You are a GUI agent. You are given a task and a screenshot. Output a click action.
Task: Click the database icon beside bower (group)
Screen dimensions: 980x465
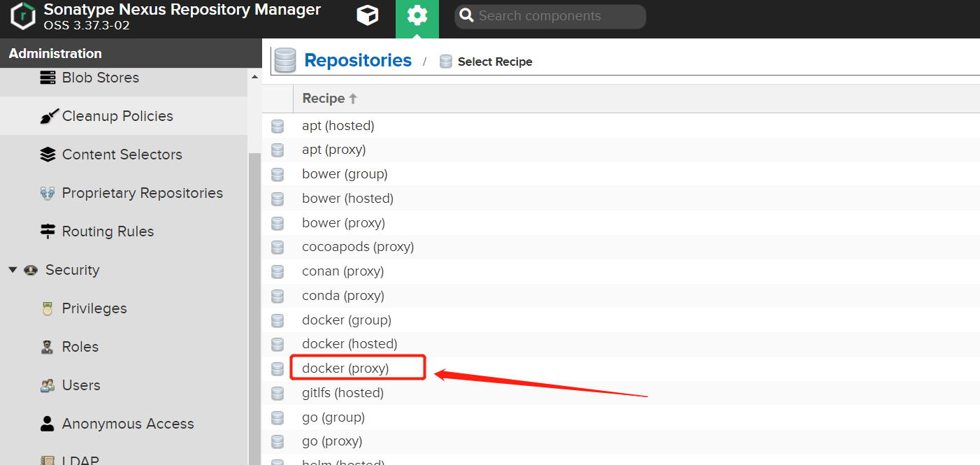pos(278,174)
